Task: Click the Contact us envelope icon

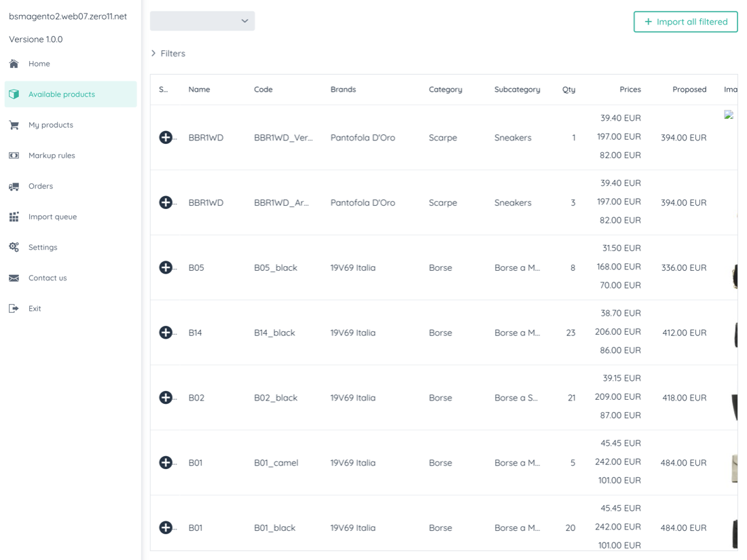Action: pos(14,278)
